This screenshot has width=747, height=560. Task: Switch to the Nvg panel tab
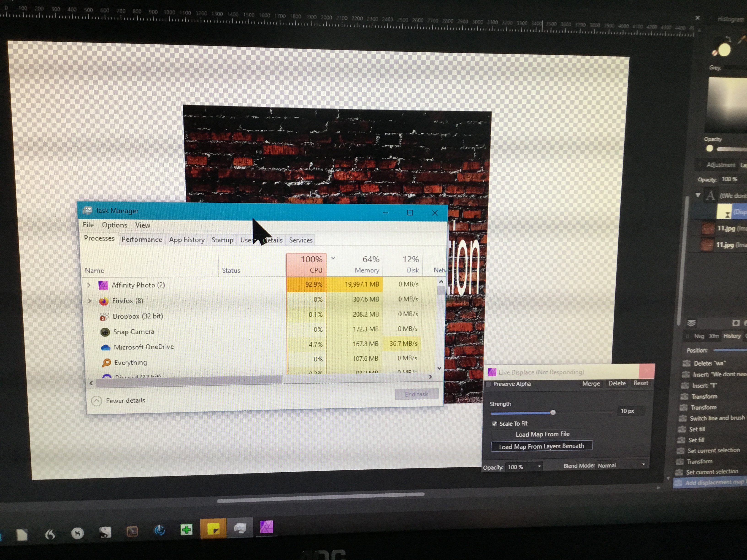pyautogui.click(x=699, y=337)
